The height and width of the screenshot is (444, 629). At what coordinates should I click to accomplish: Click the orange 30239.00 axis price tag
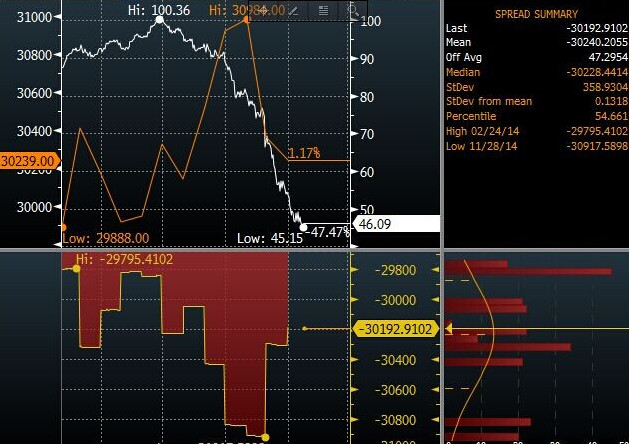tap(28, 159)
